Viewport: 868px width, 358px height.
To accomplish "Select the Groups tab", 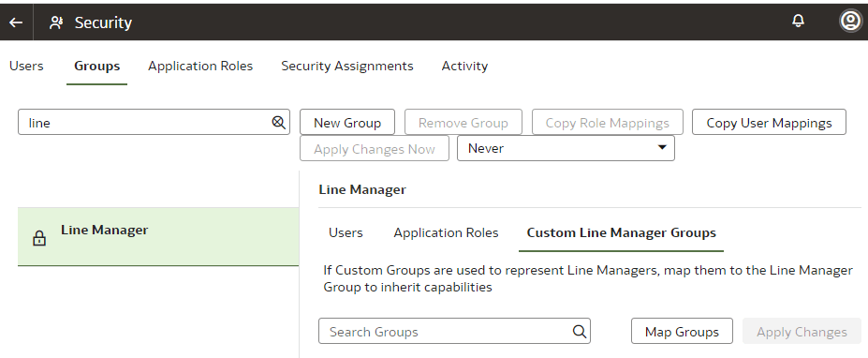I will click(96, 66).
